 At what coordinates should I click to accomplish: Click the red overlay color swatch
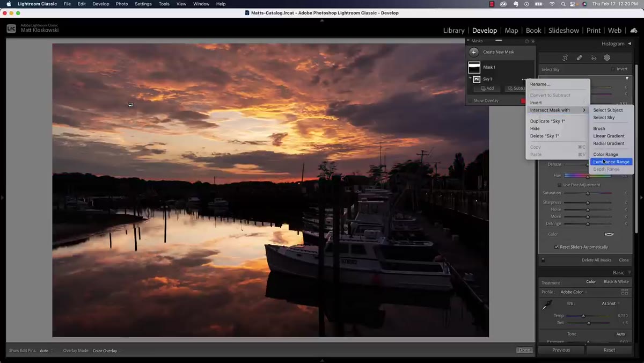pyautogui.click(x=523, y=100)
